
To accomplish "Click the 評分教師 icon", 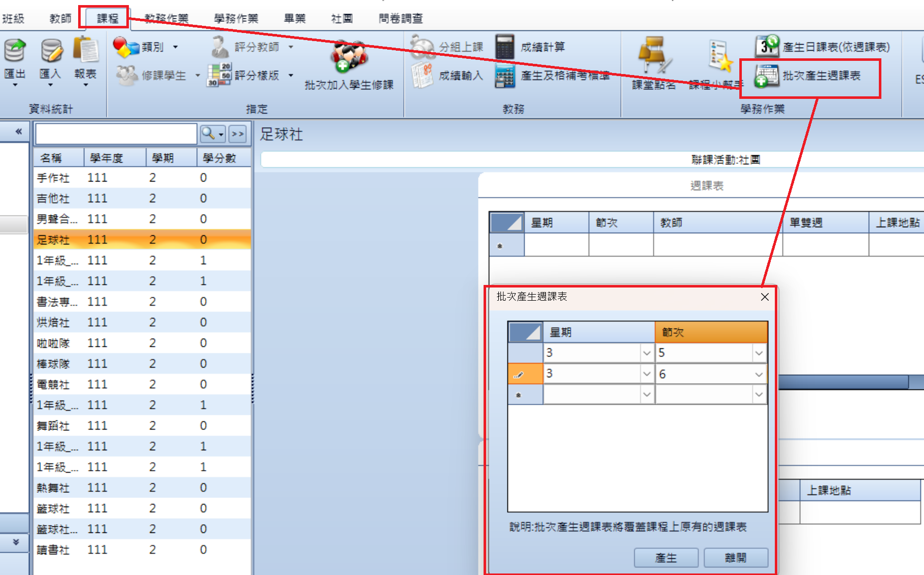I will point(219,47).
